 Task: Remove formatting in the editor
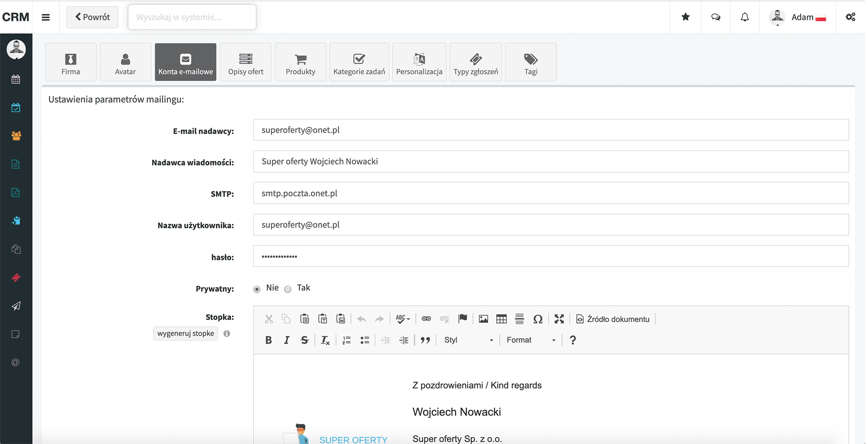click(325, 340)
